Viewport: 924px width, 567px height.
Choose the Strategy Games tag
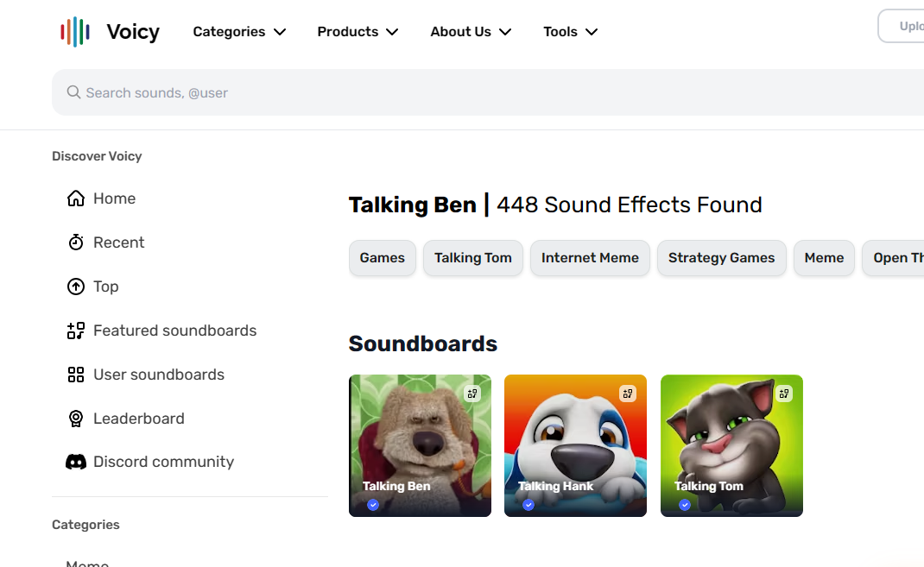coord(721,258)
